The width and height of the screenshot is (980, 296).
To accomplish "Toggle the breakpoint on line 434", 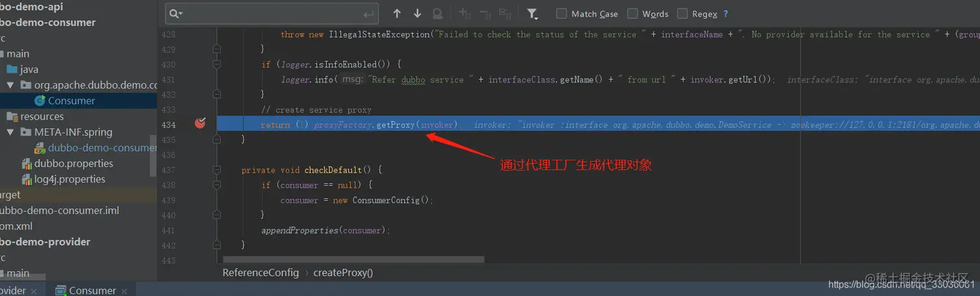I will pyautogui.click(x=200, y=123).
